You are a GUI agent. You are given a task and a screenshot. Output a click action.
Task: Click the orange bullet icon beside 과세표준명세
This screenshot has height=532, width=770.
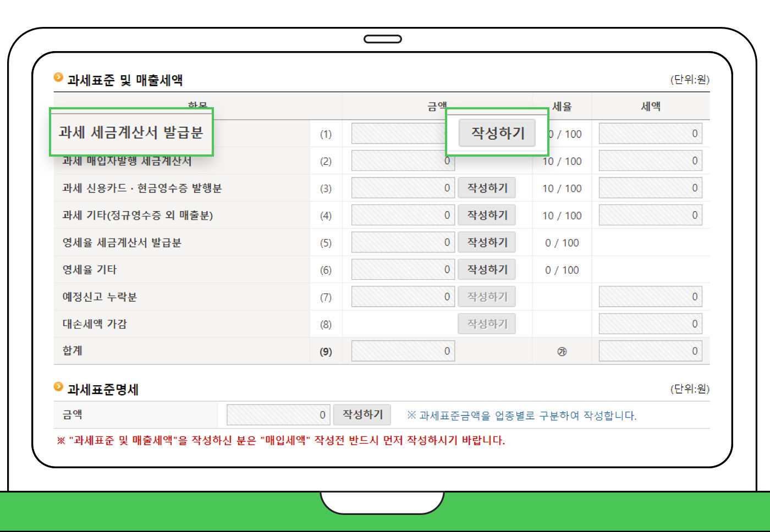58,386
